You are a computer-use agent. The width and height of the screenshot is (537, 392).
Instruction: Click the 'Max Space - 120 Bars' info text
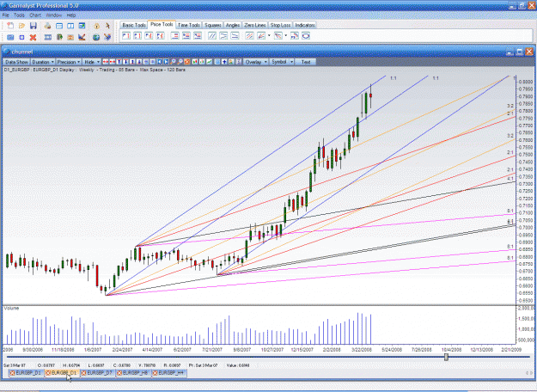(x=162, y=70)
